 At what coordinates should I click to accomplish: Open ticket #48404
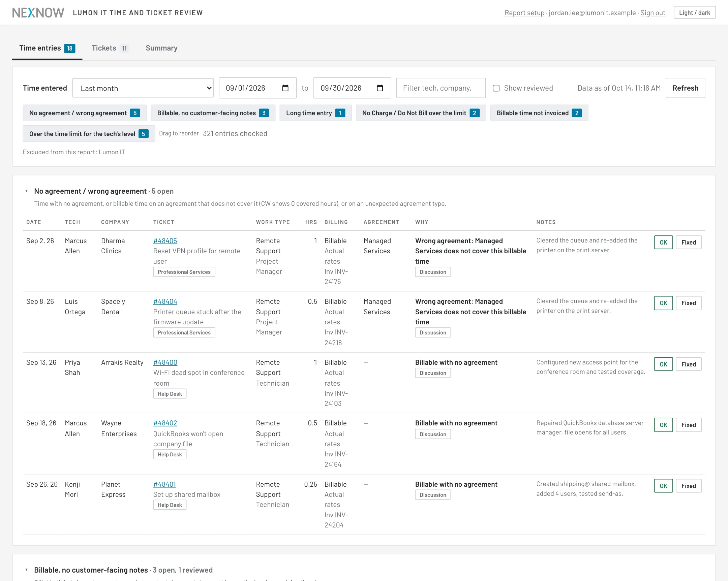pyautogui.click(x=165, y=301)
